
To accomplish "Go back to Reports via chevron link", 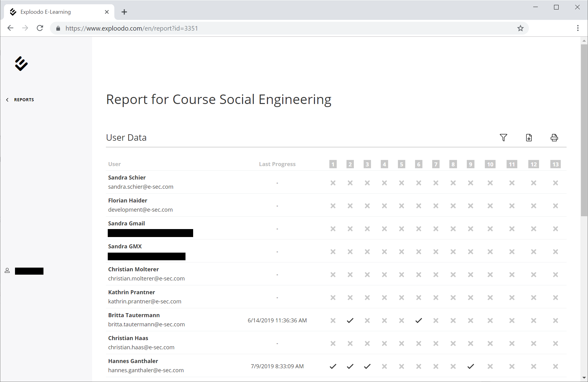I will point(20,100).
